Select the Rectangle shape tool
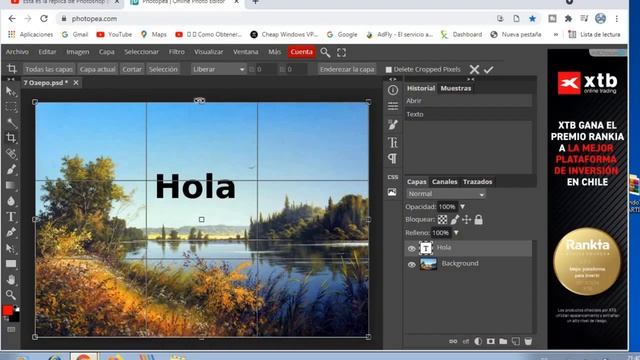Image resolution: width=640 pixels, height=360 pixels. 11,264
